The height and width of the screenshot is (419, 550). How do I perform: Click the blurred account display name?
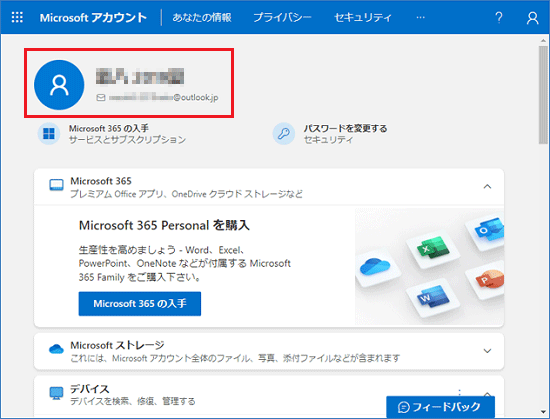pyautogui.click(x=140, y=76)
